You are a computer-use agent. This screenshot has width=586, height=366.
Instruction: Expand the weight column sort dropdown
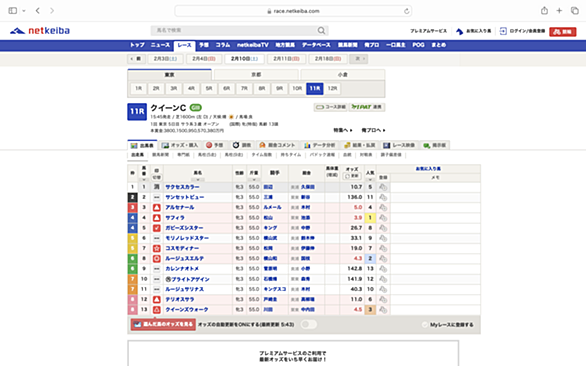coord(254,180)
